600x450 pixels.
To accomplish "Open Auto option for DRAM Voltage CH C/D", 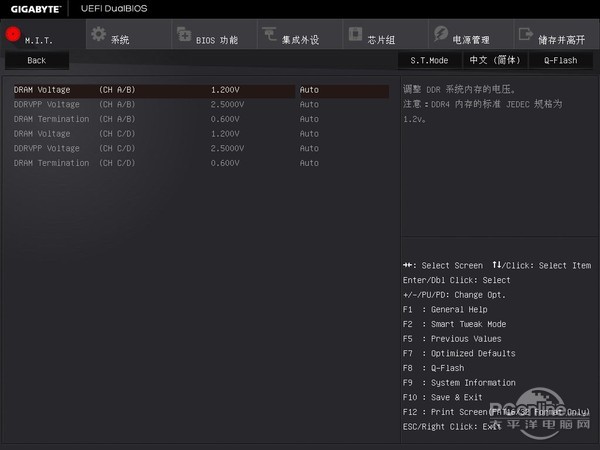I will tap(309, 134).
